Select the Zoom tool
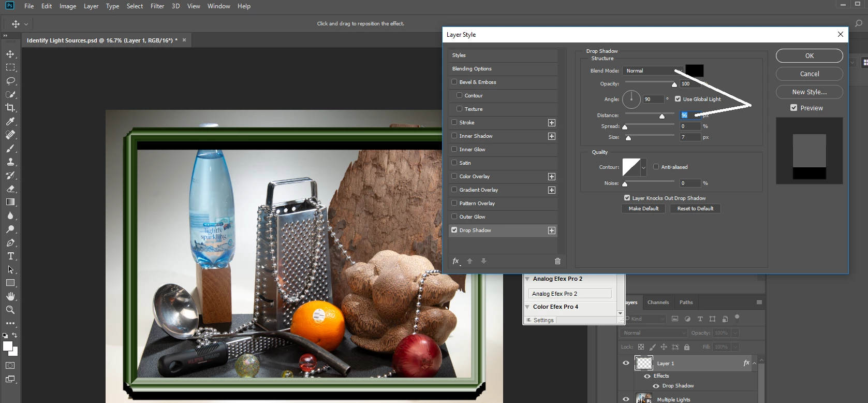The height and width of the screenshot is (403, 868). [x=10, y=310]
